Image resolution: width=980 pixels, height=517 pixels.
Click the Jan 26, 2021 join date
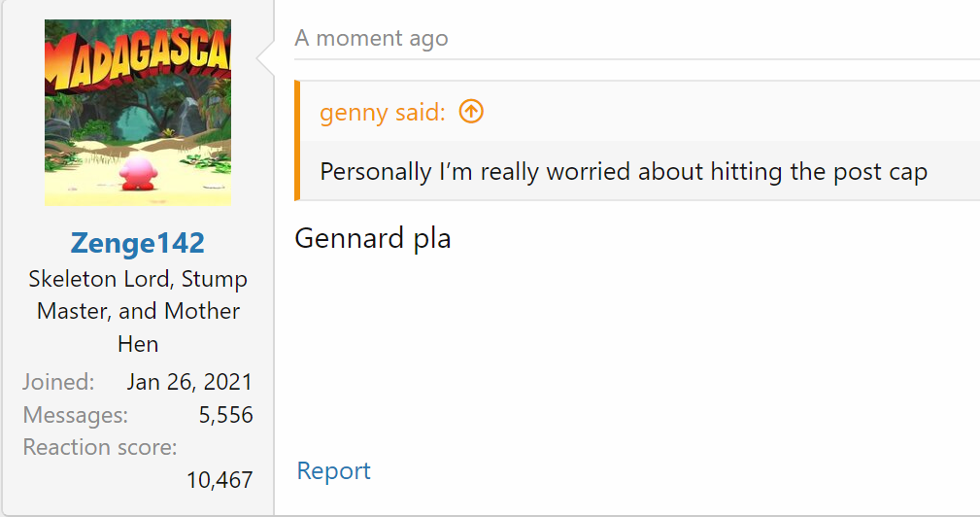click(189, 382)
